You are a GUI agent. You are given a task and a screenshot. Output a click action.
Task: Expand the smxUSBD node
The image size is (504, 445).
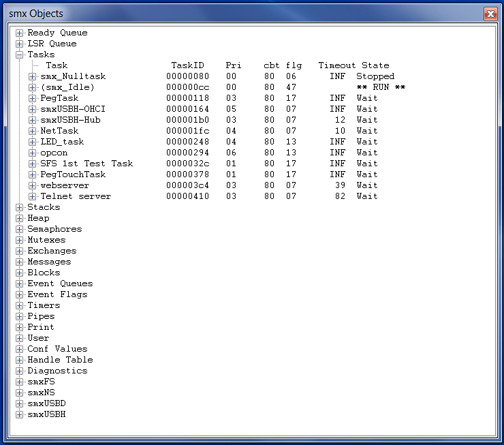tap(19, 403)
